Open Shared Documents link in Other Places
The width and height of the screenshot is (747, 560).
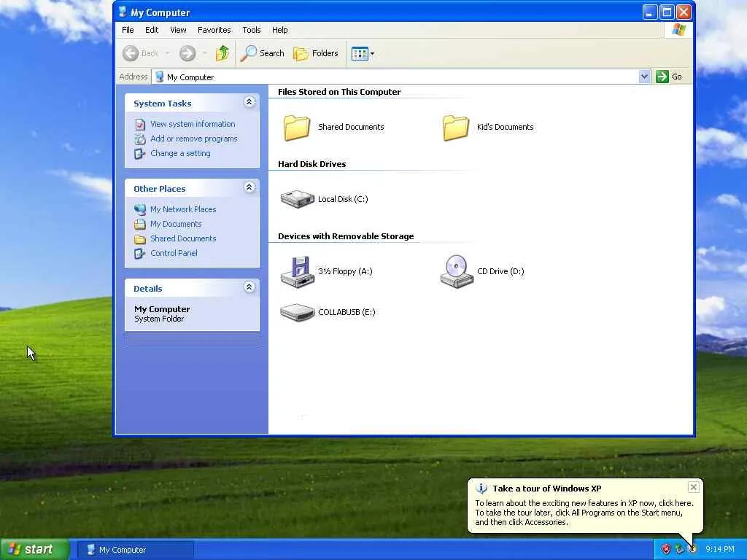pyautogui.click(x=183, y=238)
